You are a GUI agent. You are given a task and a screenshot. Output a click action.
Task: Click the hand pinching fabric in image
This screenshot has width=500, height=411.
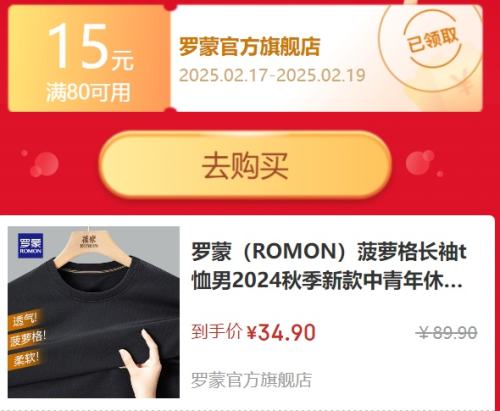(142, 365)
